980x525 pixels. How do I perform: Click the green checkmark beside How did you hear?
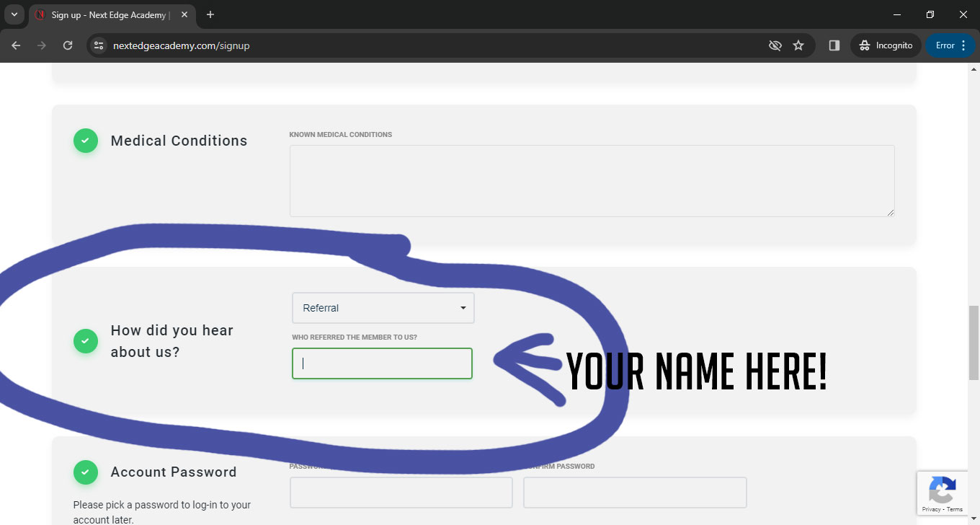[x=85, y=341]
